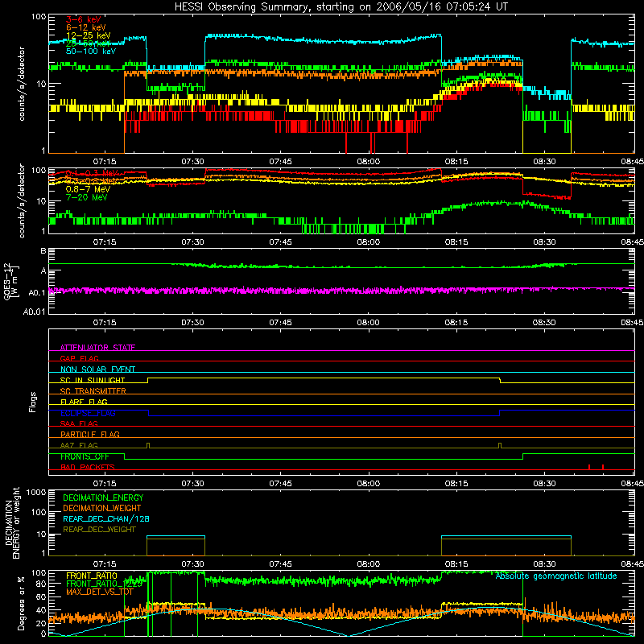The height and width of the screenshot is (644, 644).
Task: Click the yellow 0.8-7 MeV legend label
Action: click(x=88, y=189)
